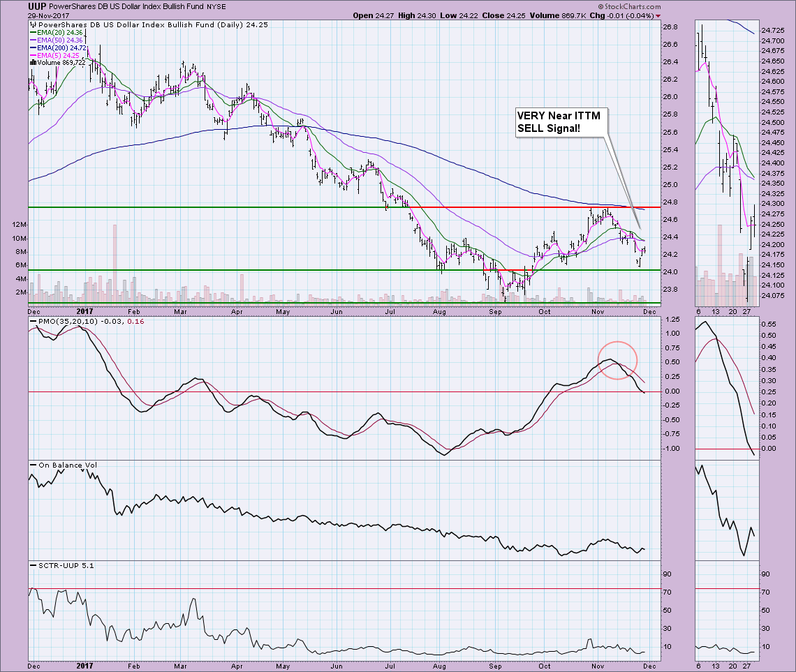Click the Volume 869.7K header value
796x672 pixels.
coord(557,16)
